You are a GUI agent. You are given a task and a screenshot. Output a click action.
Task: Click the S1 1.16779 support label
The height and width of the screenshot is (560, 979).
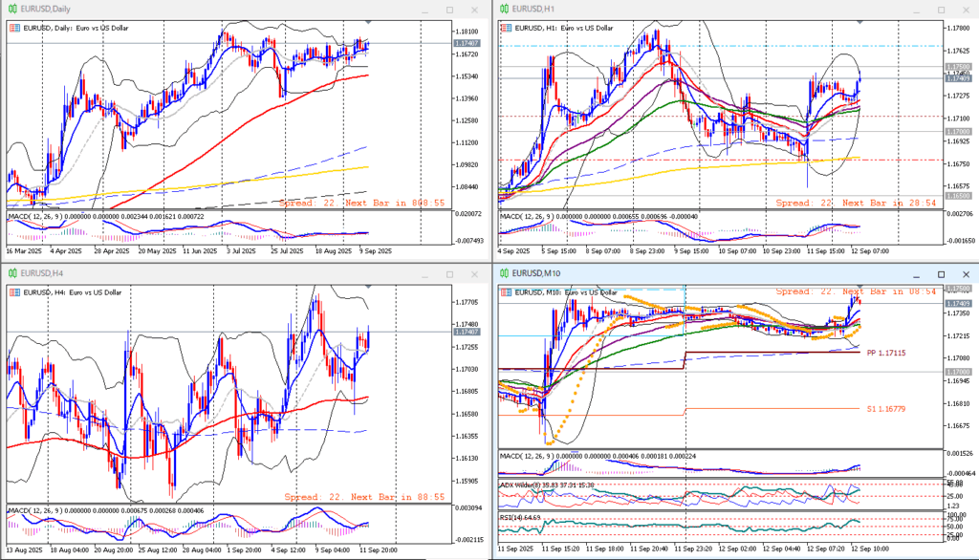click(885, 409)
